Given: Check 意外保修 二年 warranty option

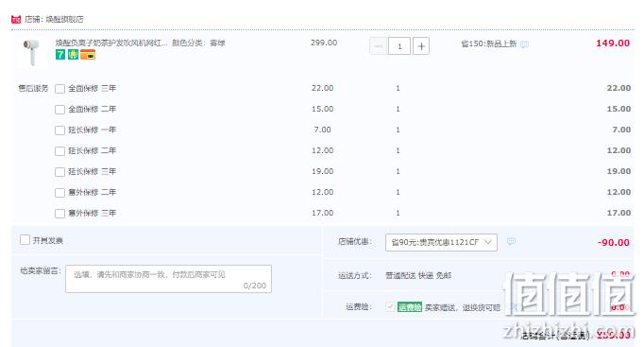Looking at the screenshot, I should (x=60, y=193).
